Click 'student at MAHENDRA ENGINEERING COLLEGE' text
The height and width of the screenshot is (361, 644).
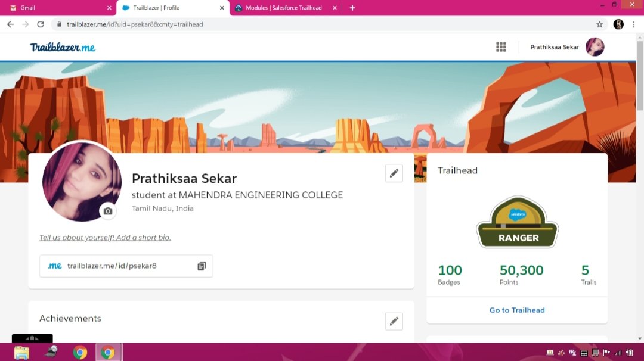pyautogui.click(x=237, y=195)
